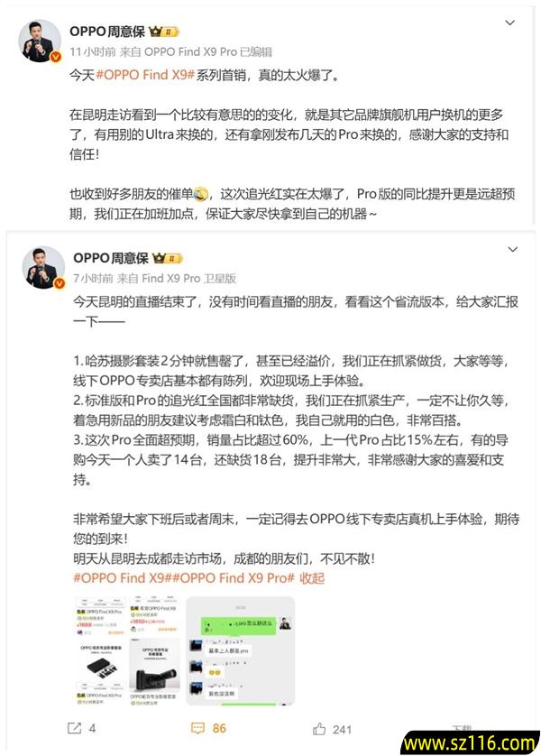
Task: Click the crown membership badge in second post
Action: [x=168, y=258]
